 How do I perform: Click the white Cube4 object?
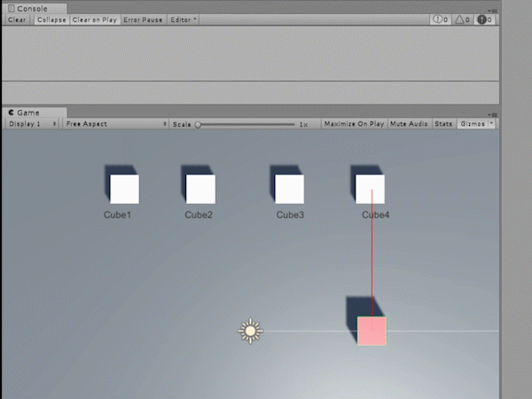click(370, 189)
